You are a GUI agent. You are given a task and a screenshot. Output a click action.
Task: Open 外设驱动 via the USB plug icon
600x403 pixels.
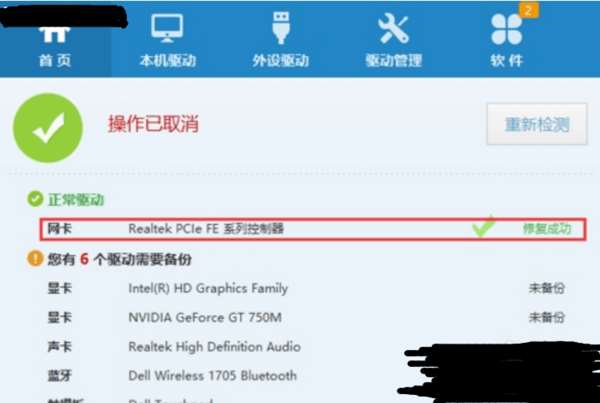[281, 28]
